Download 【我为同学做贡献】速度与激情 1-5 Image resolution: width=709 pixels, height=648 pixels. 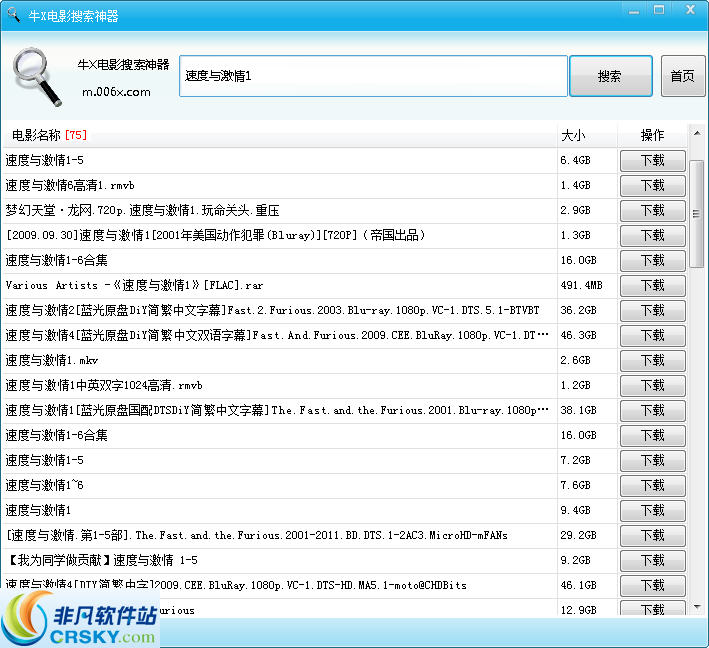pyautogui.click(x=652, y=561)
